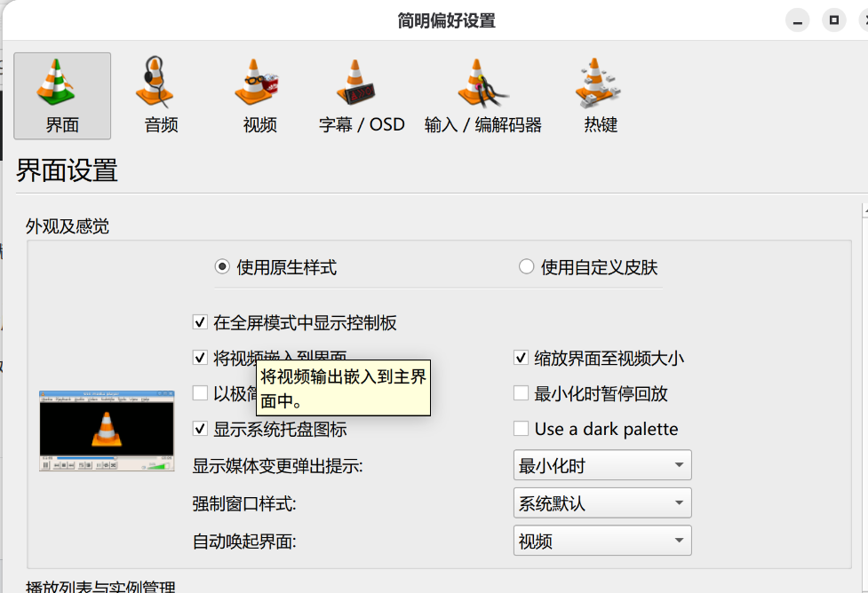The width and height of the screenshot is (868, 593).
Task: Uncheck 缩放界面至视频大小
Action: click(521, 358)
